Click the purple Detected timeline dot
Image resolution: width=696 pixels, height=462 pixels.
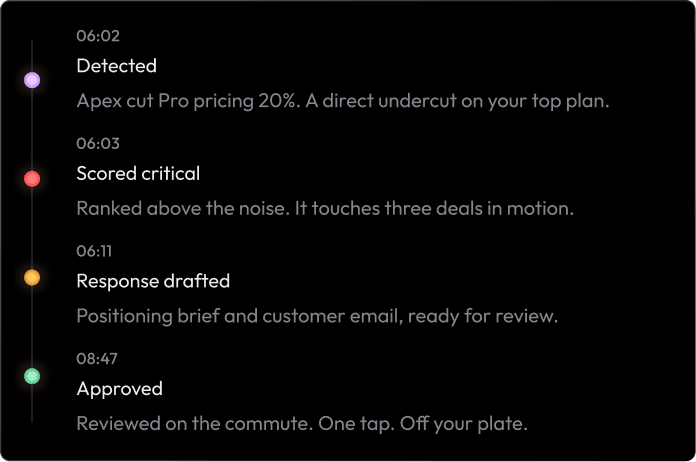point(32,80)
